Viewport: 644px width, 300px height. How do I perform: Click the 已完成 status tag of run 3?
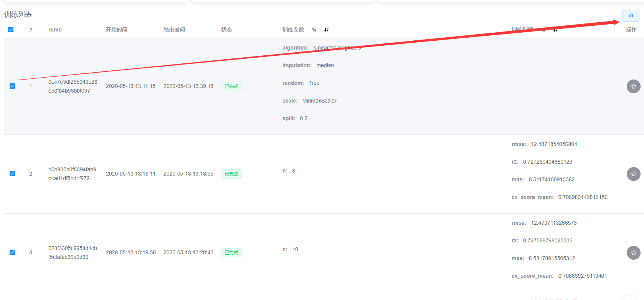[231, 253]
